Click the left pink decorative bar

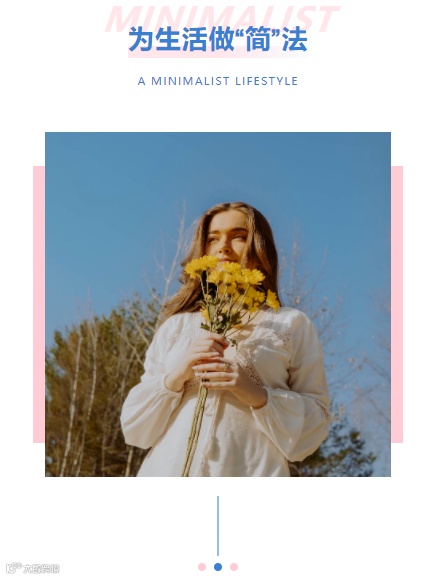pos(39,304)
